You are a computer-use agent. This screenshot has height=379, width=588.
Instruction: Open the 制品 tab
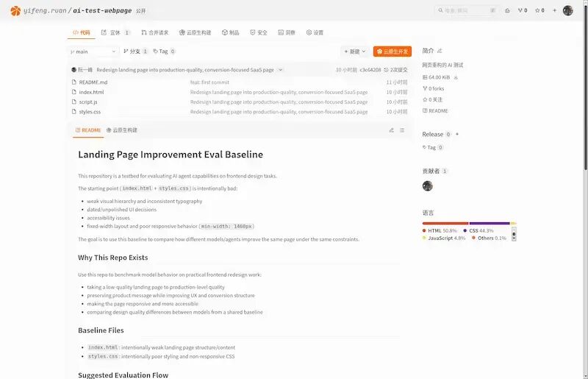(x=230, y=32)
